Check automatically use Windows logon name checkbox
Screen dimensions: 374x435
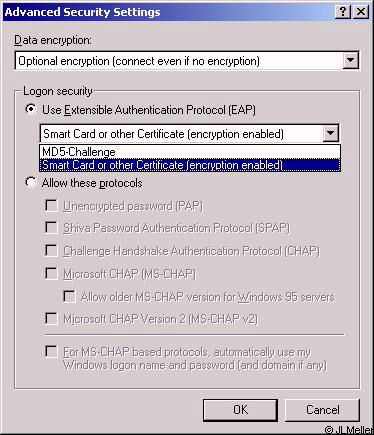51,352
